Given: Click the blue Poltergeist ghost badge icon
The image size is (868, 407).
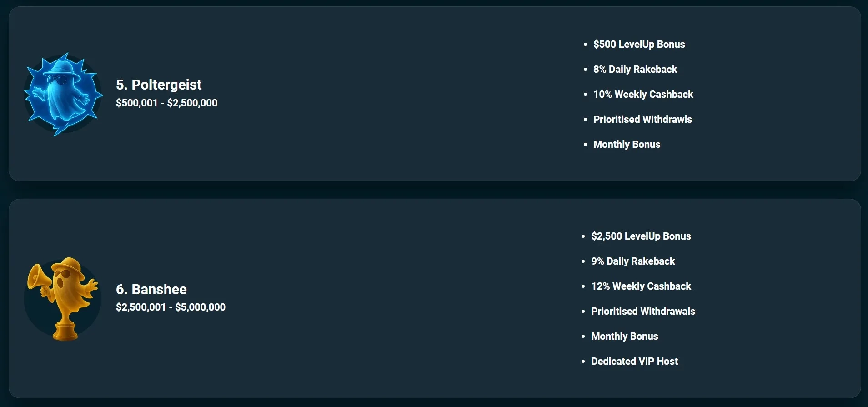Looking at the screenshot, I should 63,94.
